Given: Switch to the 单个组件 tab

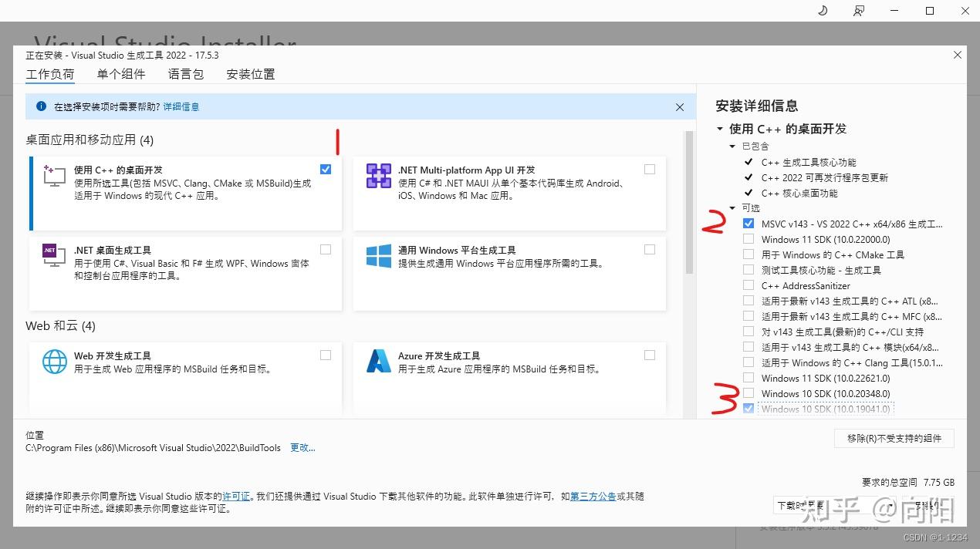Looking at the screenshot, I should tap(121, 73).
